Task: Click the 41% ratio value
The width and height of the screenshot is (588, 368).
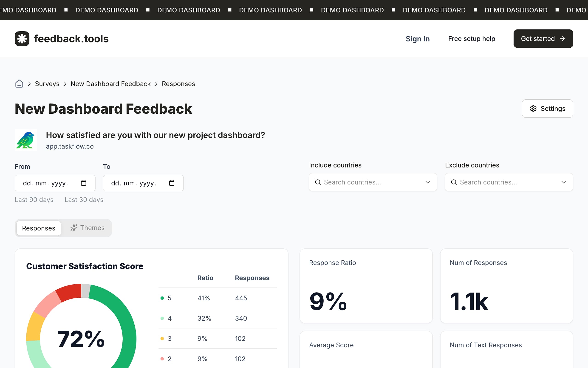Action: (204, 298)
